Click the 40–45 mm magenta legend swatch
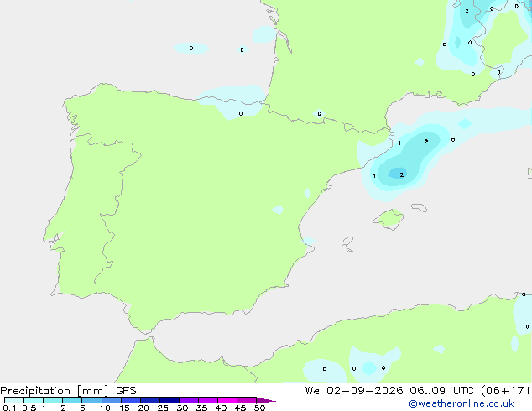The width and height of the screenshot is (532, 411). [x=227, y=400]
